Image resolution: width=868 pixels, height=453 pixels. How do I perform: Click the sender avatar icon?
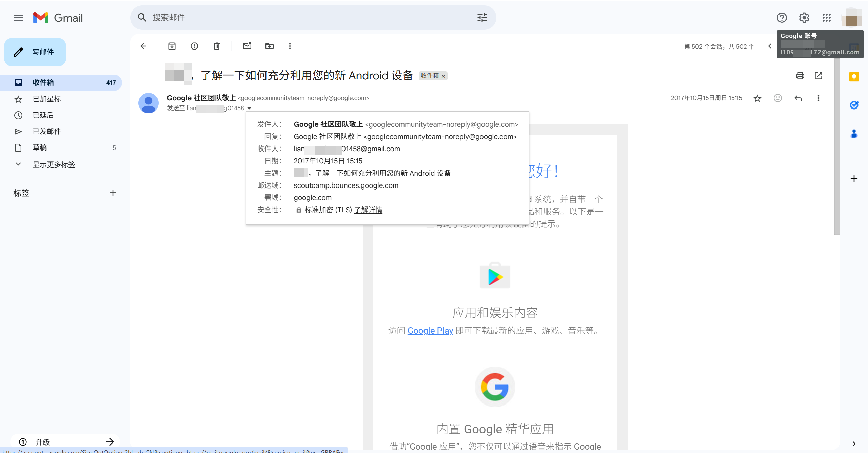(x=149, y=103)
